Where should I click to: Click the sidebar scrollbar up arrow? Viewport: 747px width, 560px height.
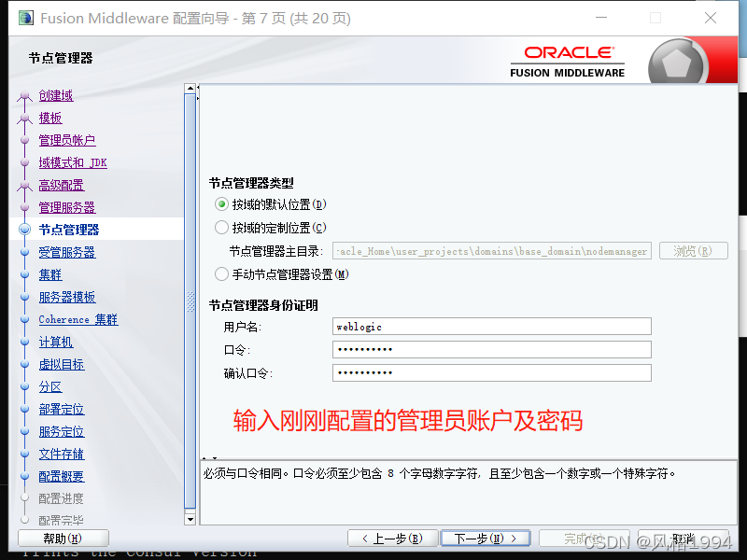[x=190, y=89]
